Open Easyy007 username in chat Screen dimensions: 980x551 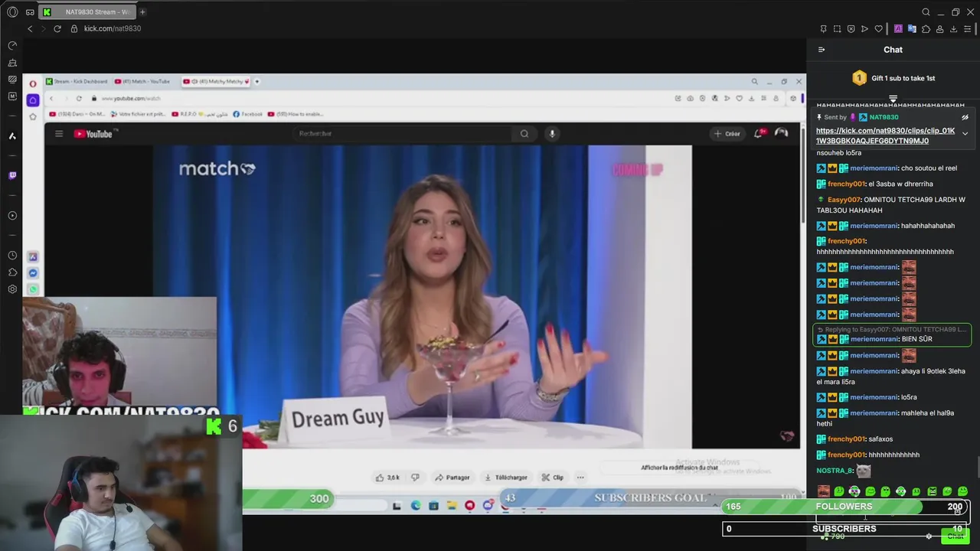[844, 200]
